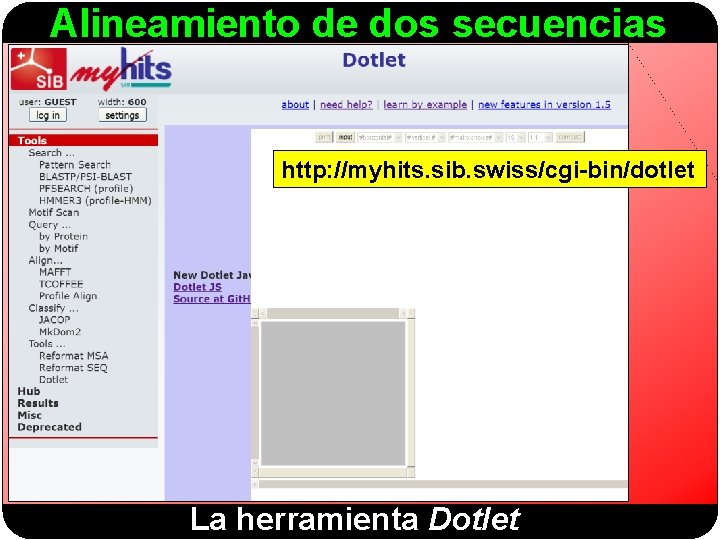Open the JACOP tool
The image size is (720, 540).
pyautogui.click(x=55, y=320)
